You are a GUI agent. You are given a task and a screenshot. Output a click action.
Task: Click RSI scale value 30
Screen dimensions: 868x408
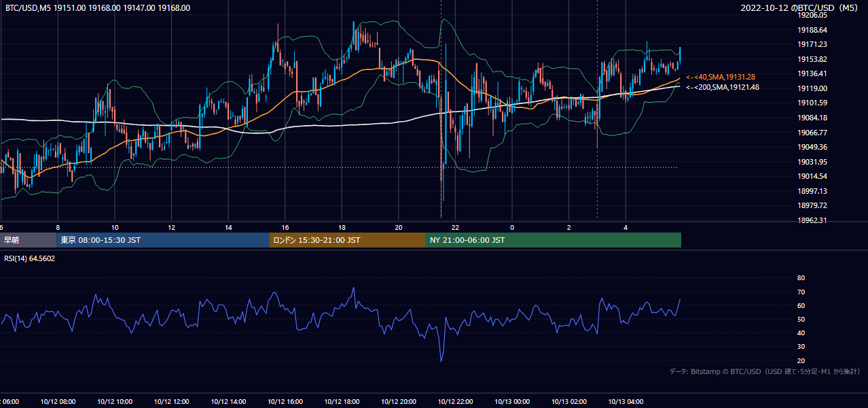(x=801, y=347)
